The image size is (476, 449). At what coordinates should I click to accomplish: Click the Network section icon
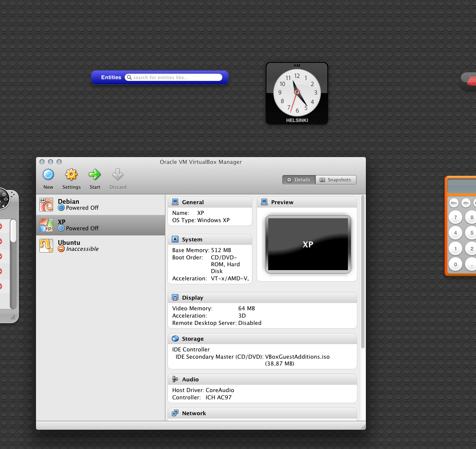(175, 413)
